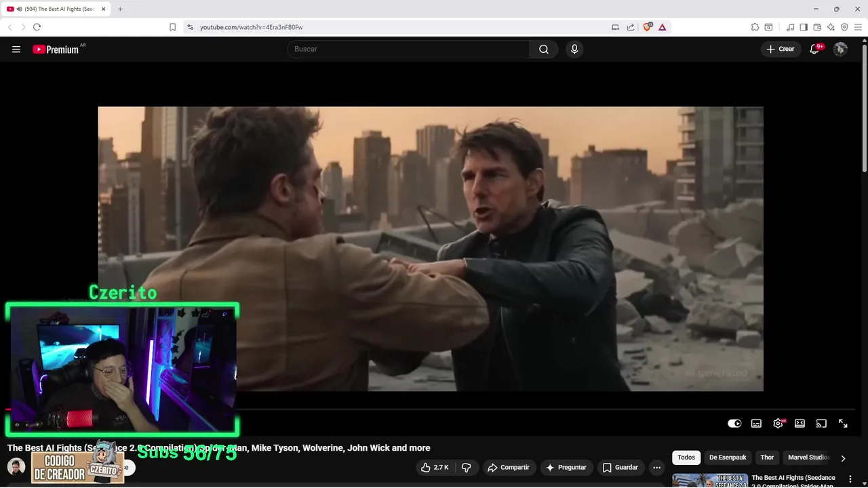Cast the video to a TV
Viewport: 868px width, 488px height.
(821, 424)
